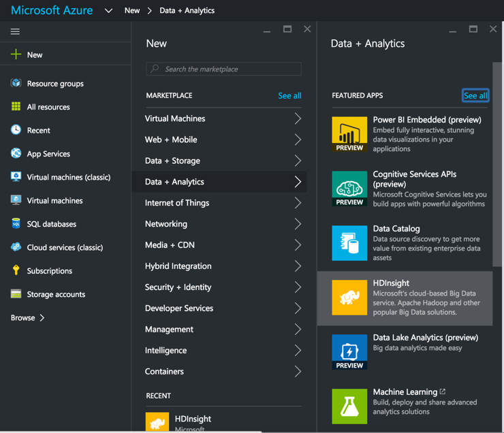Select Management category
Image resolution: width=504 pixels, height=433 pixels.
pyautogui.click(x=219, y=330)
